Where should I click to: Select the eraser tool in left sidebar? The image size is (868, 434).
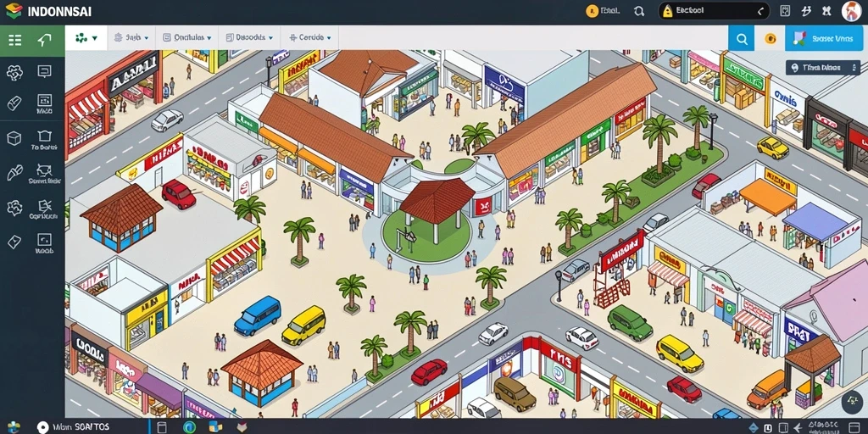14,103
